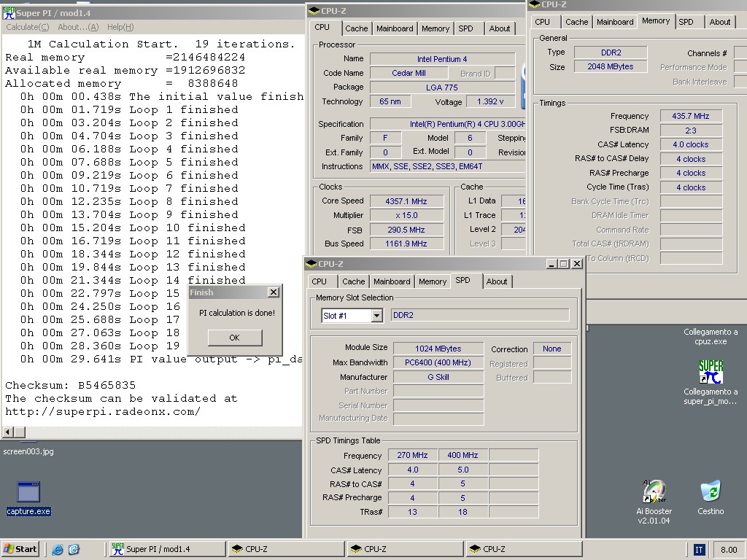This screenshot has width=747, height=560.
Task: Click OK in the Finish dialog
Action: [x=234, y=338]
